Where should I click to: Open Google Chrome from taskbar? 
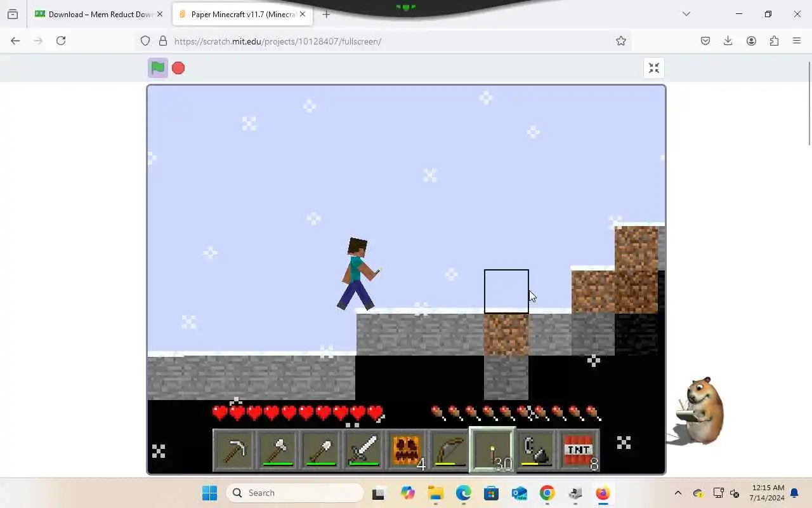point(547,493)
